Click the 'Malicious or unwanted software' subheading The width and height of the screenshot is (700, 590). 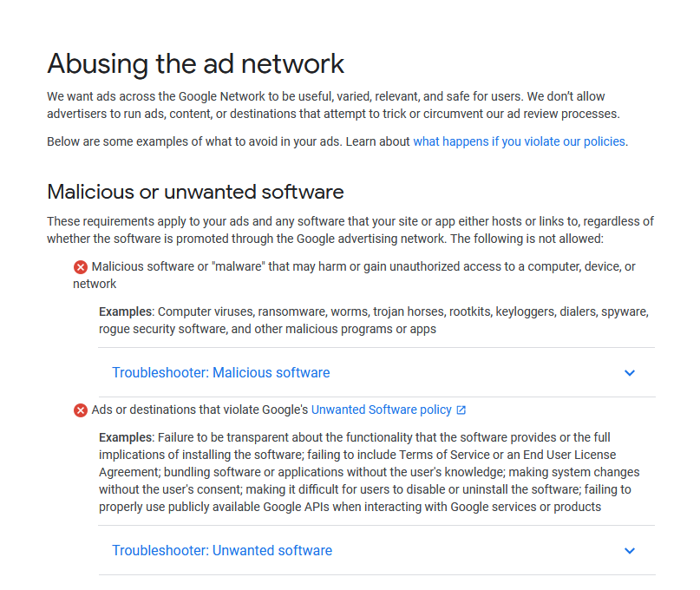point(195,192)
